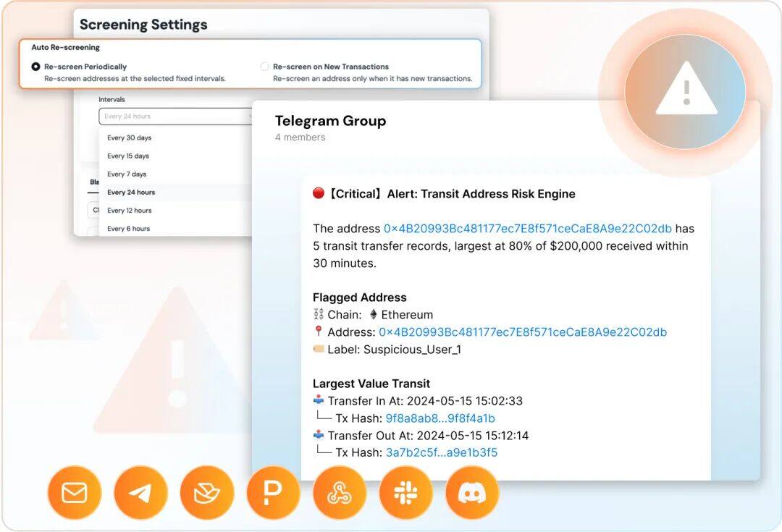Choose Every 12 hours from the list
782x532 pixels.
click(x=129, y=211)
